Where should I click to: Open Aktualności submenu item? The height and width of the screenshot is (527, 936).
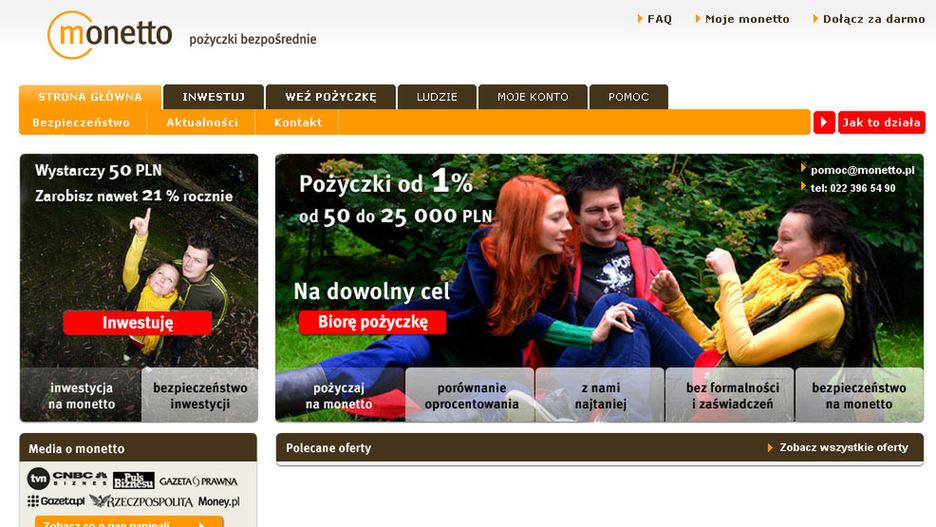coord(202,122)
